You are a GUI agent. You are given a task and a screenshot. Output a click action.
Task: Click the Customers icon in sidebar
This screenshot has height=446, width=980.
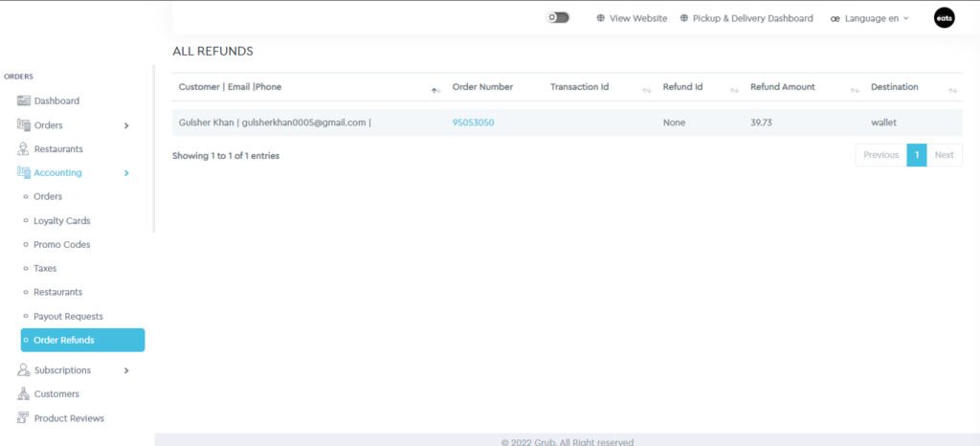[x=24, y=394]
